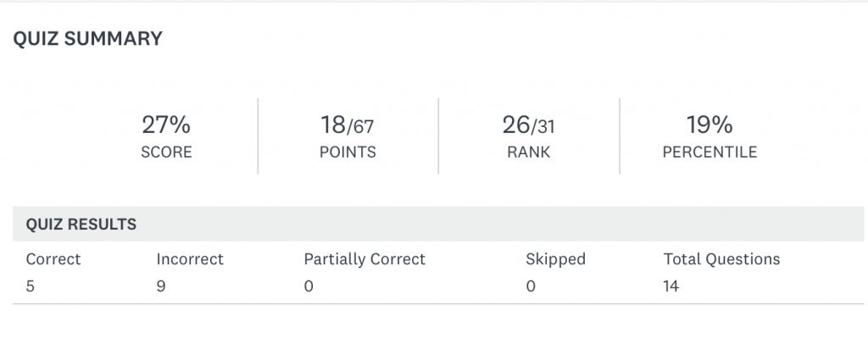Click the Quiz Results header bar

[x=438, y=224]
